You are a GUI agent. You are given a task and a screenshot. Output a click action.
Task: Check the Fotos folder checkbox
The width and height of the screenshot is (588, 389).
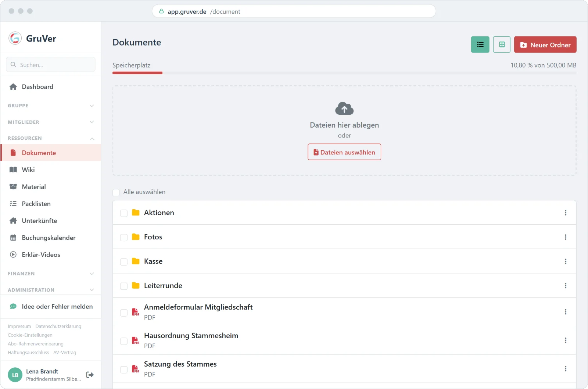click(x=124, y=237)
